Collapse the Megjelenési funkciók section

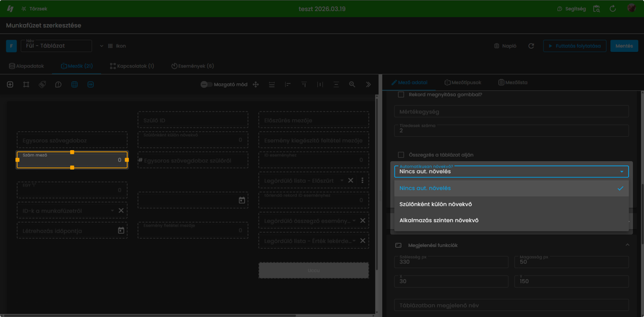click(627, 245)
